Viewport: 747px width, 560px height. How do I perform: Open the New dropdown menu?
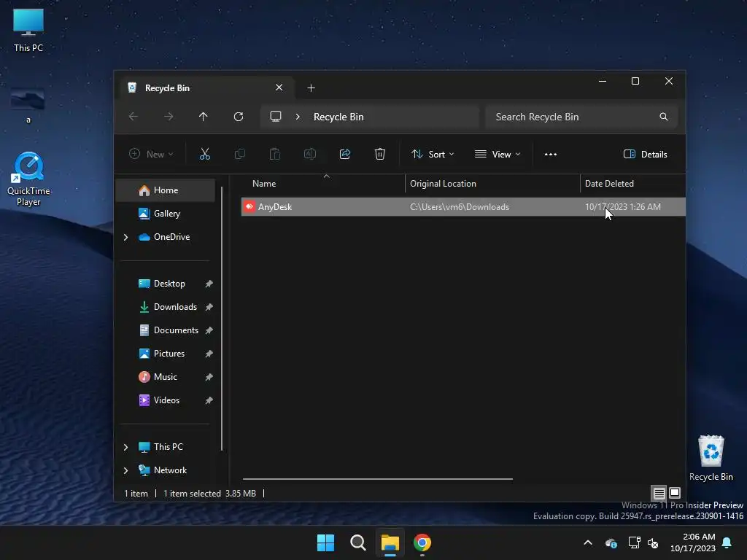[x=151, y=154]
